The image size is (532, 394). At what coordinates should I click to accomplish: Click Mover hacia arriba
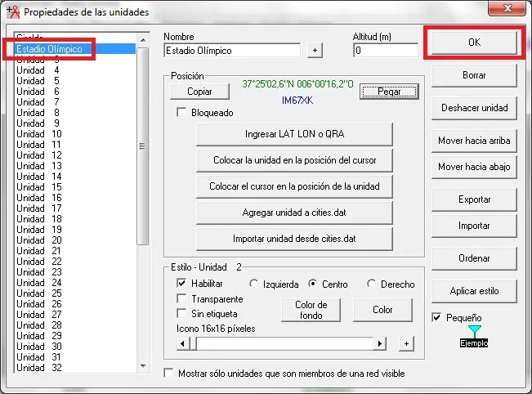tap(474, 141)
